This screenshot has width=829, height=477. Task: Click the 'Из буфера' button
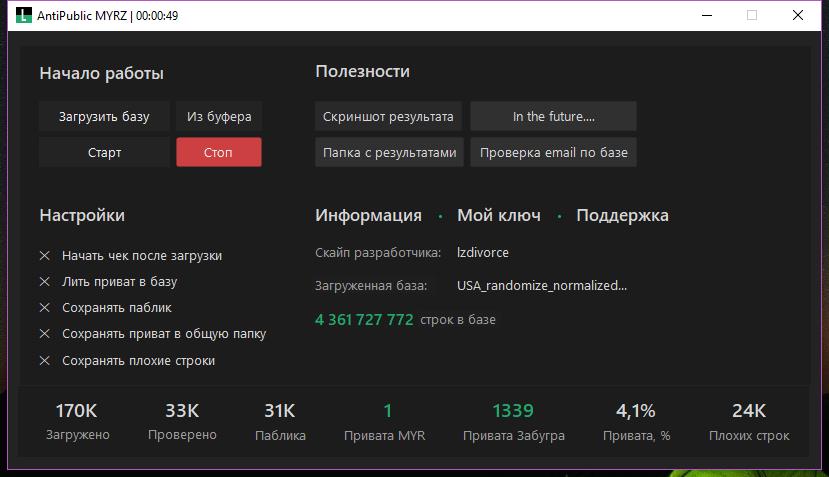pyautogui.click(x=219, y=116)
